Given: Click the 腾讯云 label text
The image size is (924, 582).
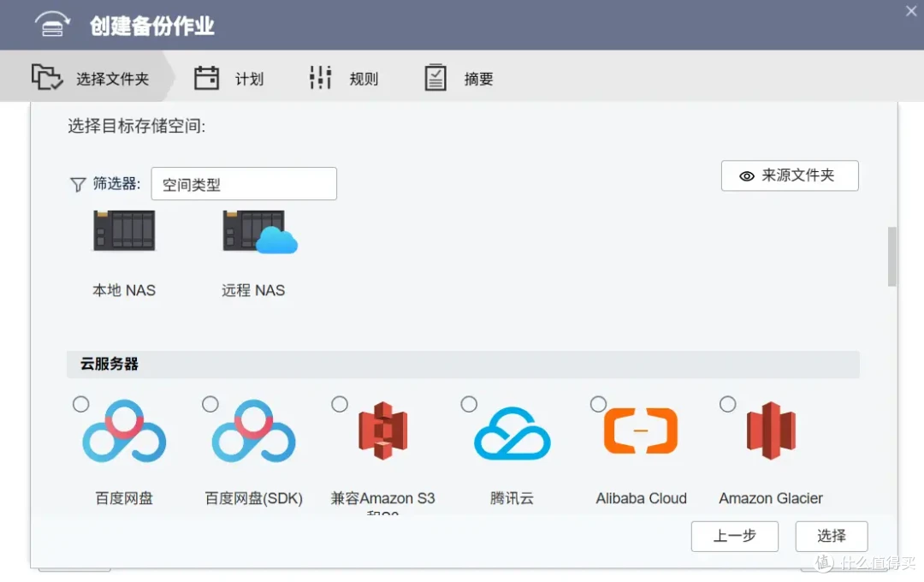Looking at the screenshot, I should (512, 498).
